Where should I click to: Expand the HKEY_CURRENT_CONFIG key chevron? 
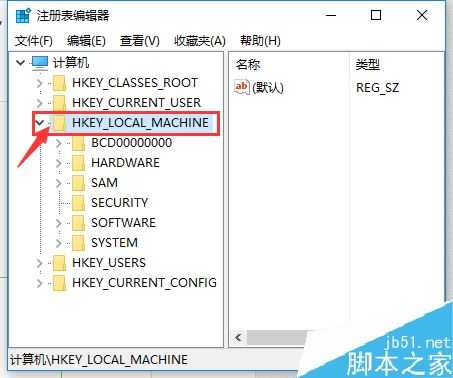click(x=40, y=283)
